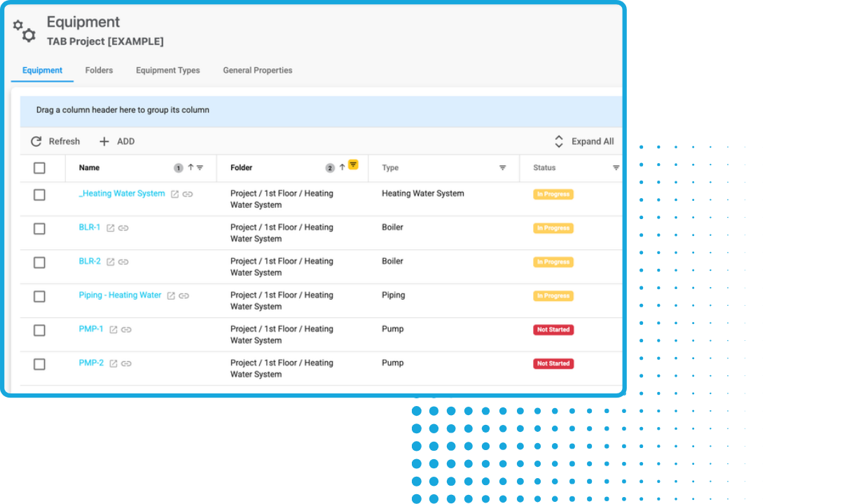Click the Equipment gears icon in header
This screenshot has height=504, width=844.
25,30
